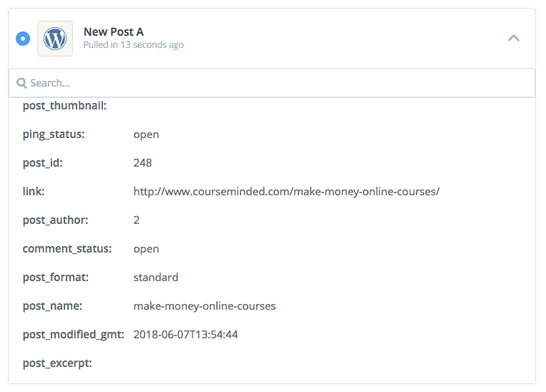Click the Pulled in 13 seconds ago text
Viewport: 546px width, 392px height.
[x=133, y=45]
